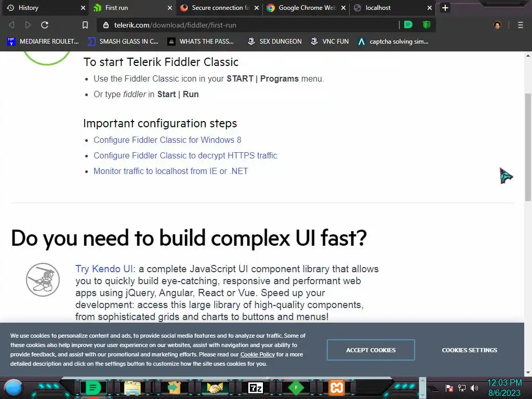Accept cookies on the banner

point(371,350)
